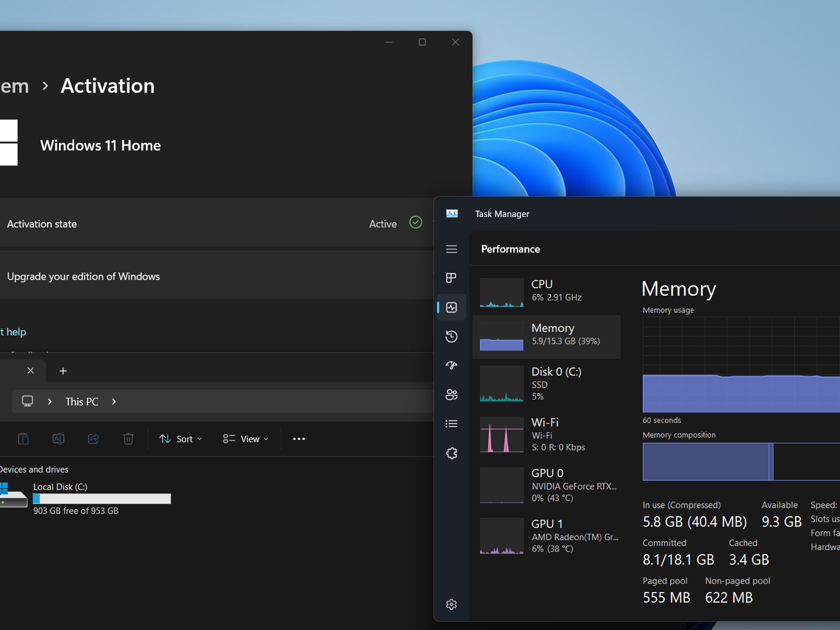Open the See more ellipsis menu
This screenshot has height=630, width=840.
click(299, 439)
